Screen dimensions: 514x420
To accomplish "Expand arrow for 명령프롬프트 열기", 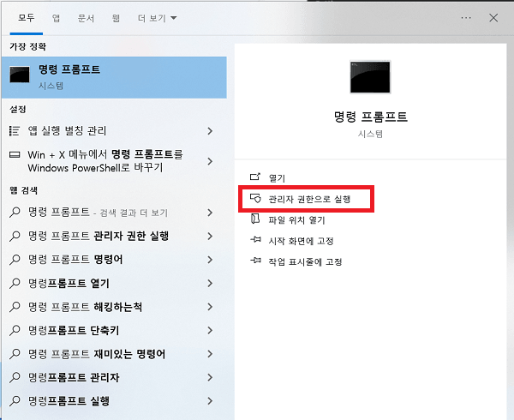I will (x=210, y=284).
